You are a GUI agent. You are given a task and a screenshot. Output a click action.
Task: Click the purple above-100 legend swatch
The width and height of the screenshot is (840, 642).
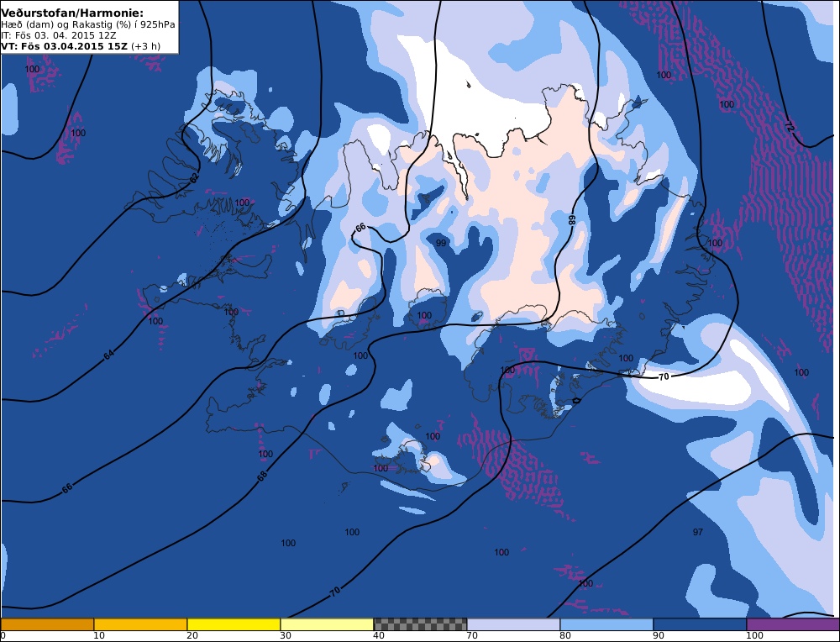[x=793, y=624]
